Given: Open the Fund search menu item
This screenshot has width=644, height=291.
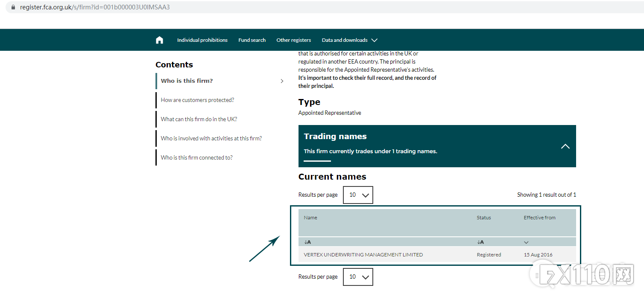Looking at the screenshot, I should pyautogui.click(x=252, y=40).
